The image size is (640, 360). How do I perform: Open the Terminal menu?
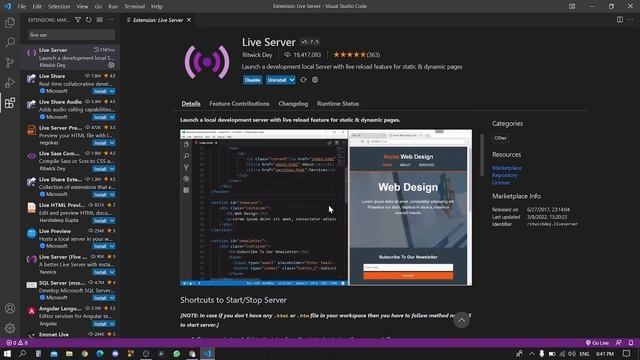pos(135,7)
